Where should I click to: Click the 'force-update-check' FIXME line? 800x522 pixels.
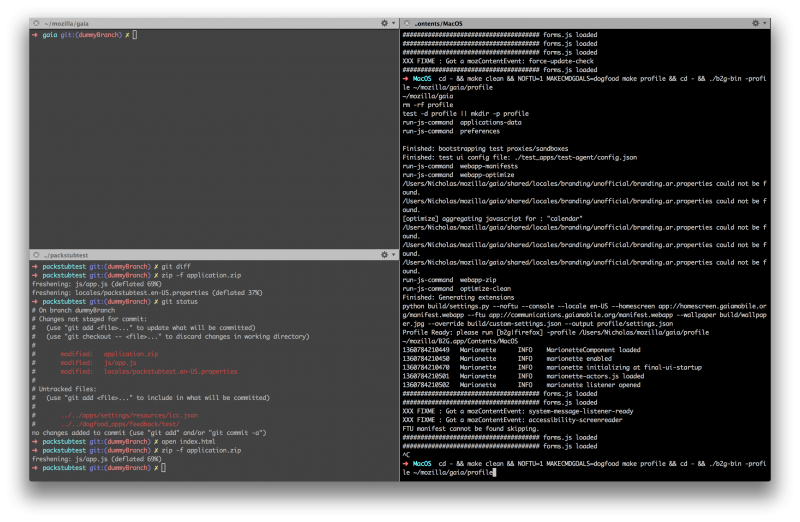(498, 61)
